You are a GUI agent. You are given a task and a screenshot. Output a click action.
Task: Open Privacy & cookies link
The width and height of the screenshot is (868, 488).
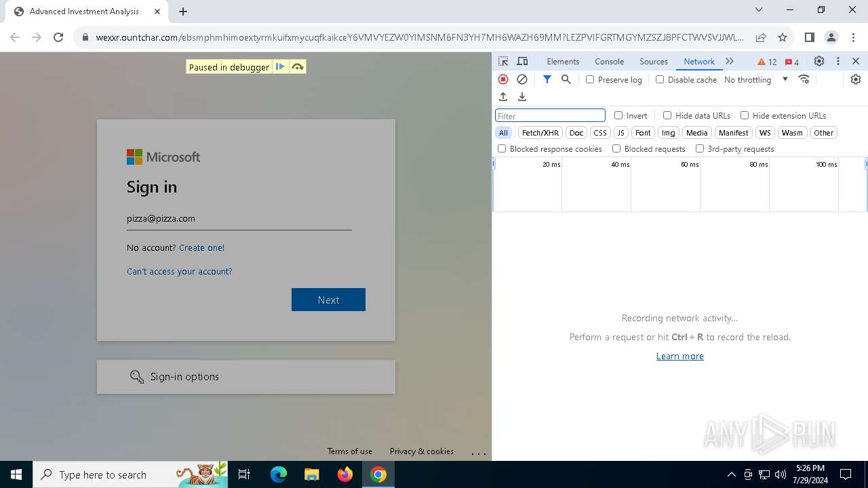click(421, 451)
